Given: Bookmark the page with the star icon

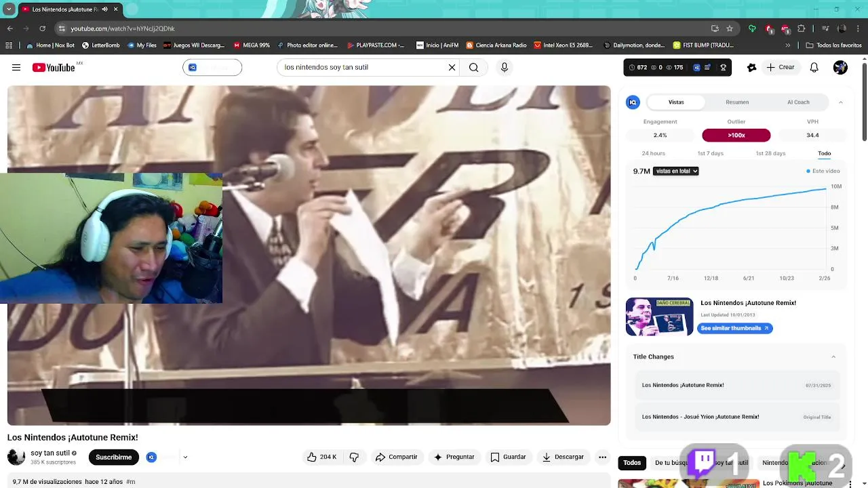Looking at the screenshot, I should click(730, 28).
